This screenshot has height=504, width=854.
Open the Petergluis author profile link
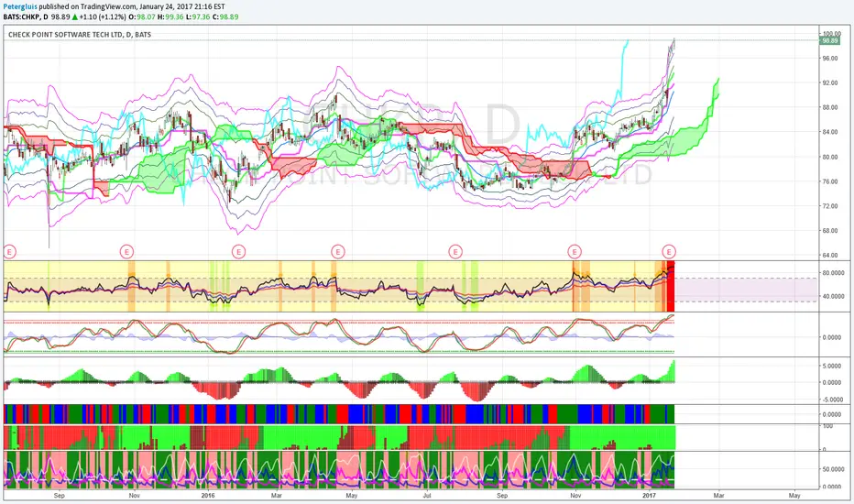tap(20, 7)
